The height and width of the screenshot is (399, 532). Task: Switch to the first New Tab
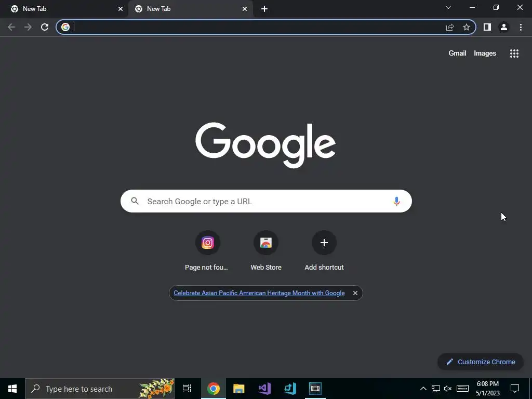64,9
